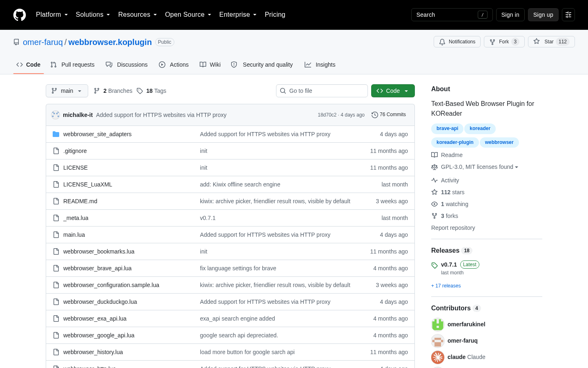Open the main branch selector

(67, 91)
